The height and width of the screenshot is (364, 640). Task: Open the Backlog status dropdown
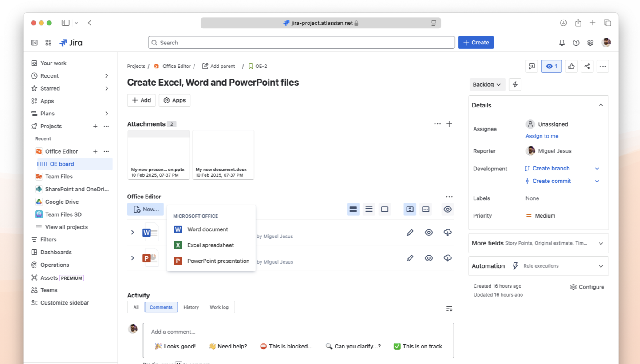487,84
